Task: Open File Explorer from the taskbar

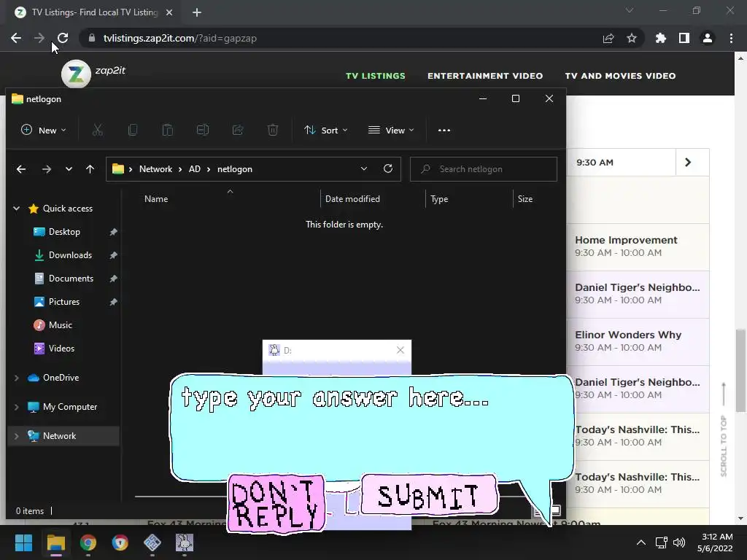Action: click(x=55, y=542)
